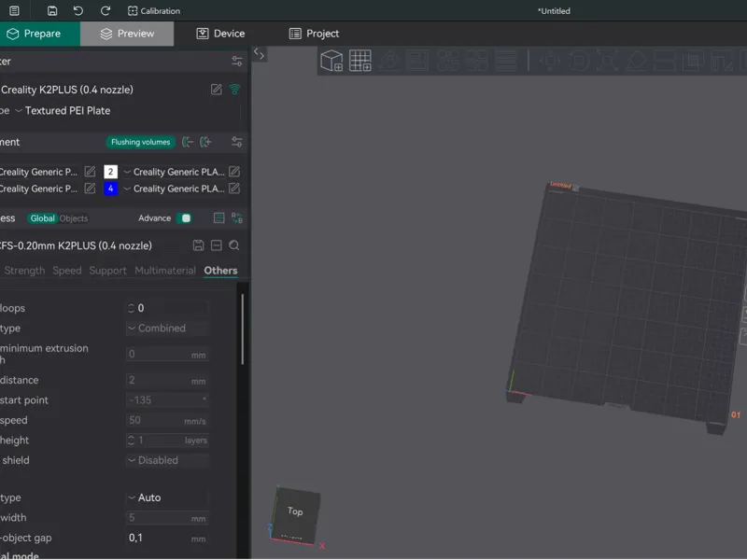Collapse the sidebar with the arrows icon

260,54
